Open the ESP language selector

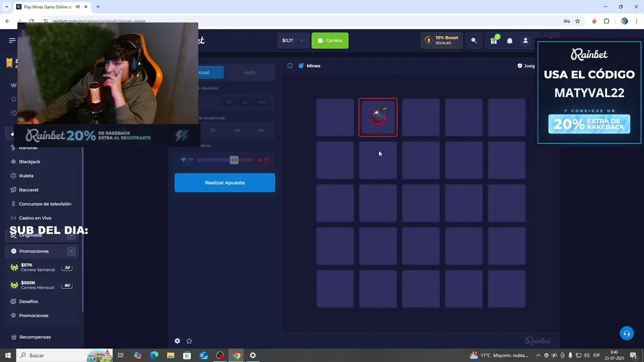596,355
